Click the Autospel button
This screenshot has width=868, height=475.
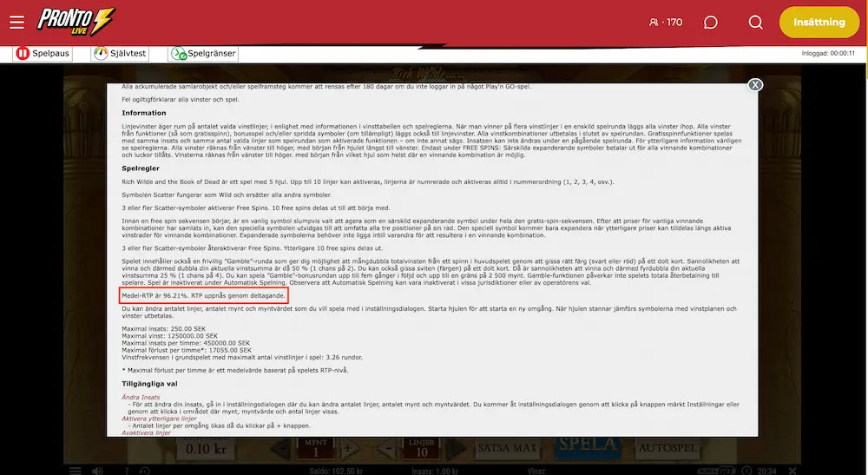coord(667,448)
